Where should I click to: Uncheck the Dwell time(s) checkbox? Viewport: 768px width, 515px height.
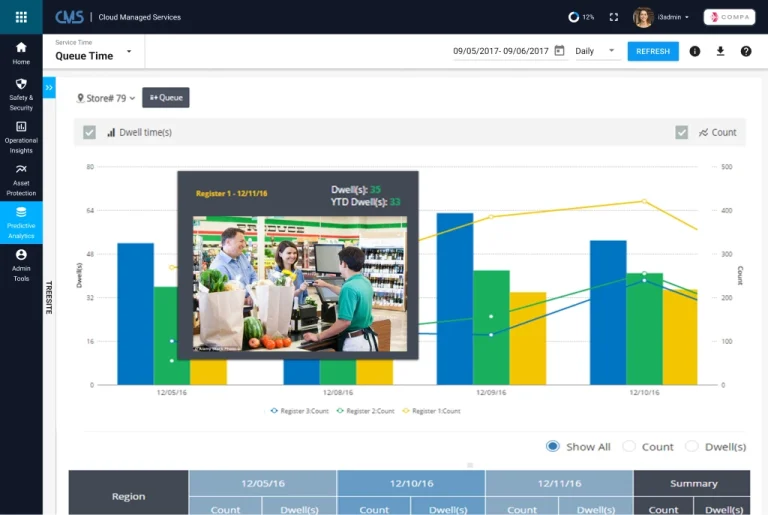click(x=89, y=132)
